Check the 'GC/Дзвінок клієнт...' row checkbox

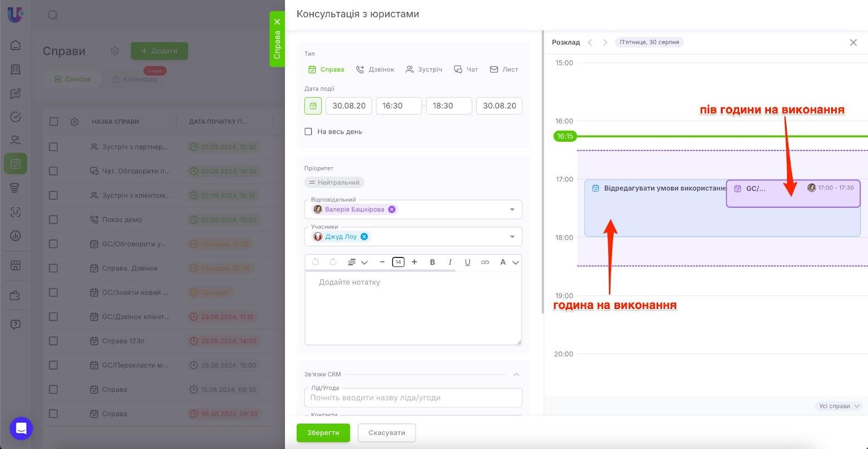53,317
